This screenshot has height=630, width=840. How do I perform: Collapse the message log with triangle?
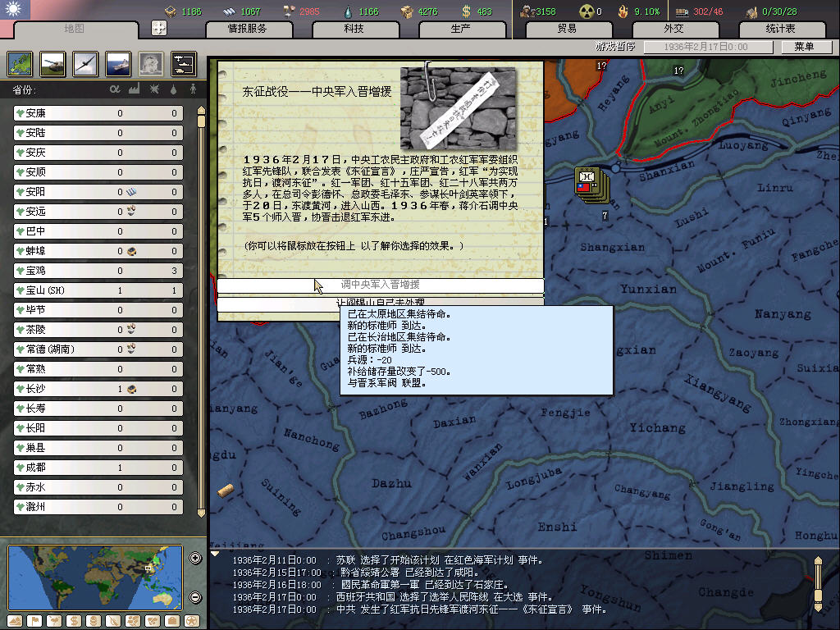click(x=216, y=554)
